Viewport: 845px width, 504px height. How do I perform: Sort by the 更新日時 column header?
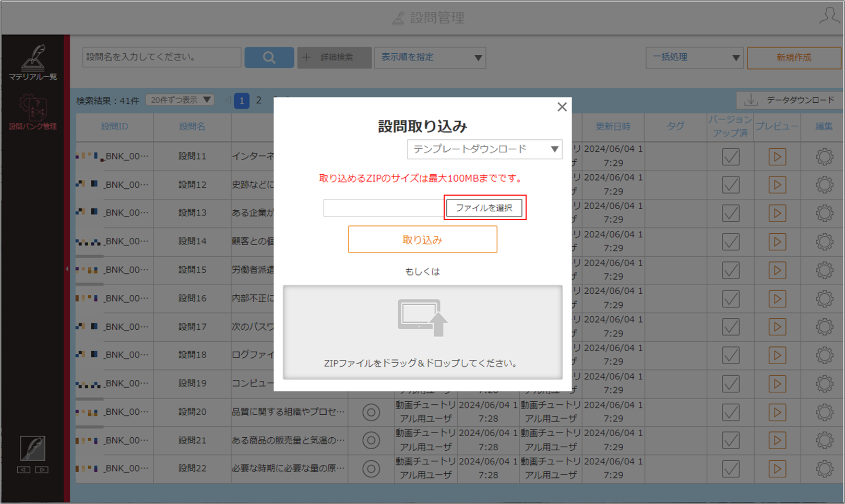coord(613,126)
